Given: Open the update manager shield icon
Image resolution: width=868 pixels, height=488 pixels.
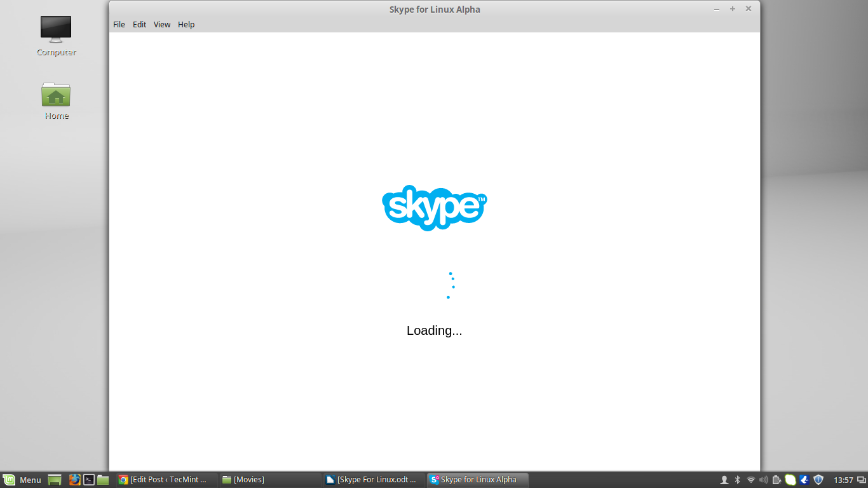Looking at the screenshot, I should click(x=818, y=480).
